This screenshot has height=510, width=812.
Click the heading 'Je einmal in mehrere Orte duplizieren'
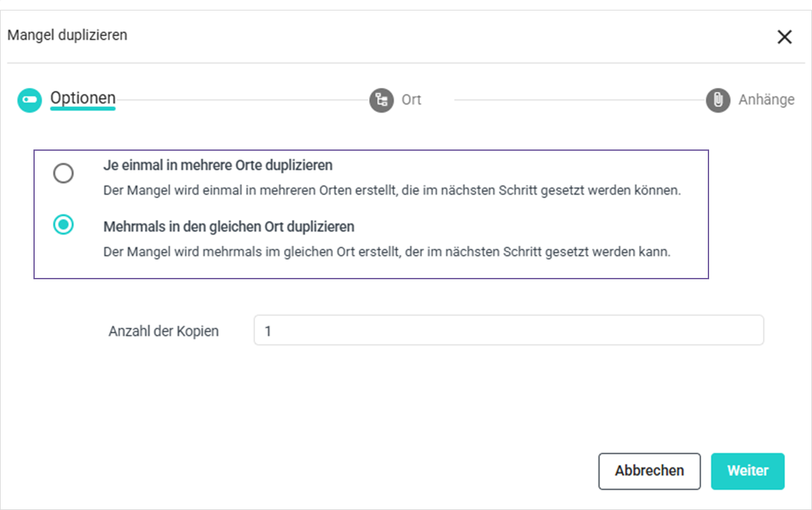tap(218, 165)
